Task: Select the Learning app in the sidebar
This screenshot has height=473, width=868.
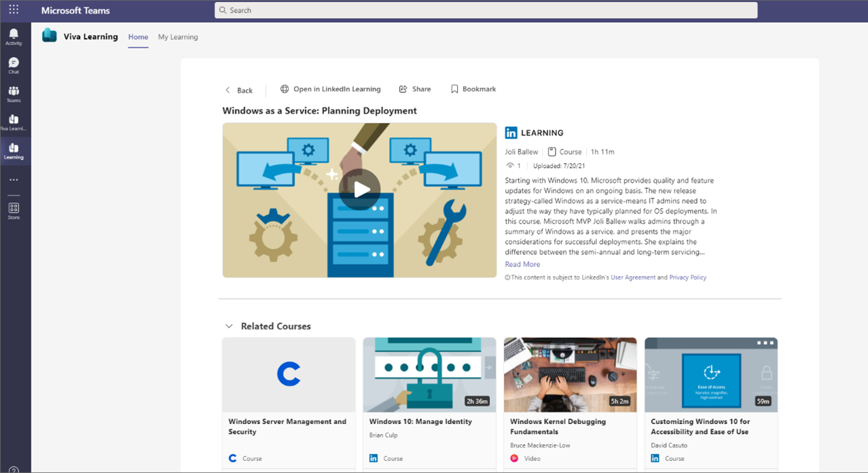Action: coord(14,151)
